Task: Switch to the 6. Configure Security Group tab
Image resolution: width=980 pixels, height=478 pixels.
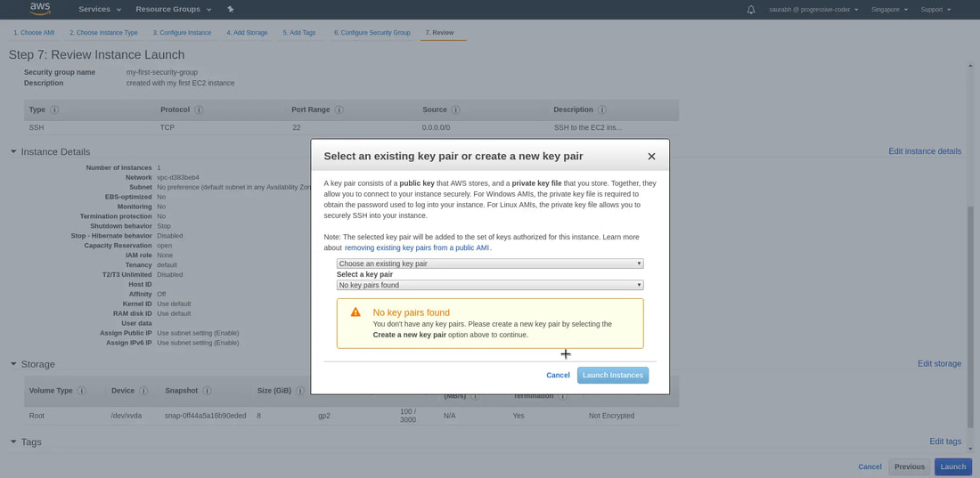Action: click(372, 33)
